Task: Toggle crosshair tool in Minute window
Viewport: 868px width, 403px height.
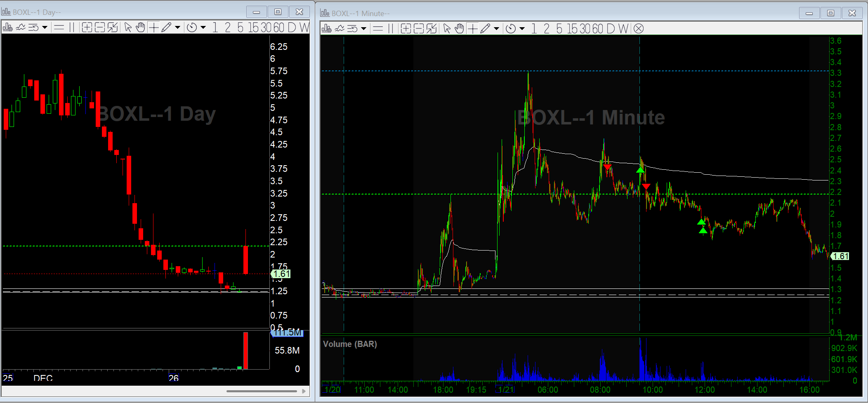Action: pos(472,28)
